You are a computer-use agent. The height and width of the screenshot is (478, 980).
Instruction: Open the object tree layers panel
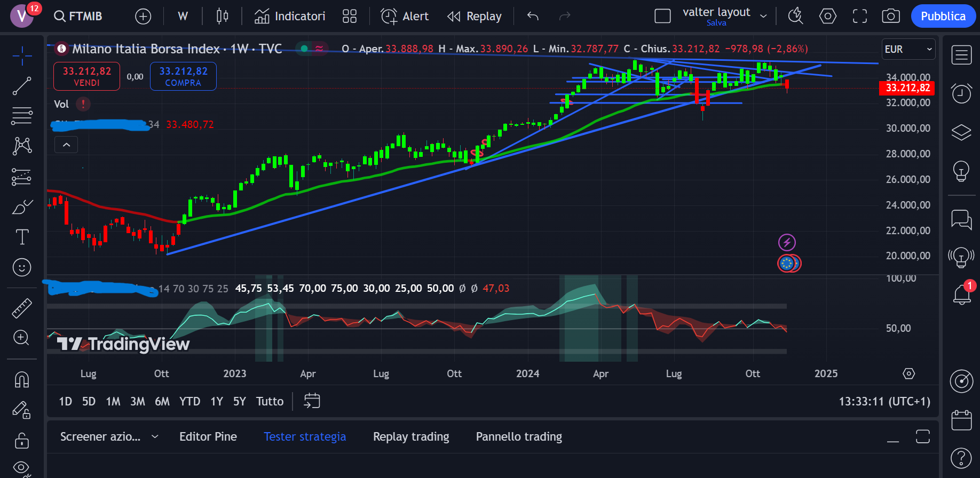pyautogui.click(x=961, y=132)
